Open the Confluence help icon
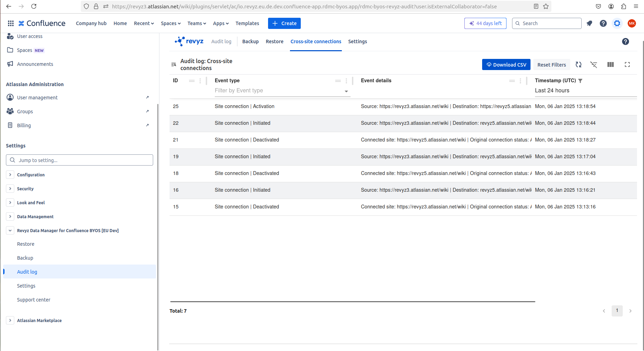Viewport: 644px width, 351px height. (x=603, y=23)
